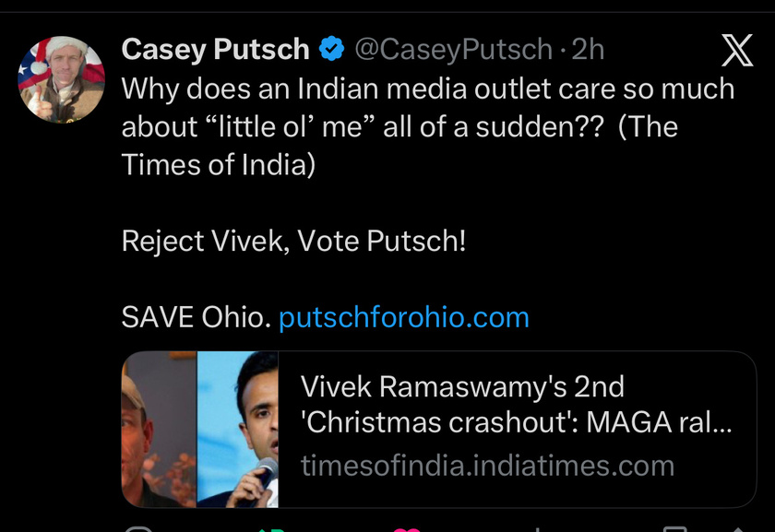Click the blue verified badge

(x=331, y=49)
